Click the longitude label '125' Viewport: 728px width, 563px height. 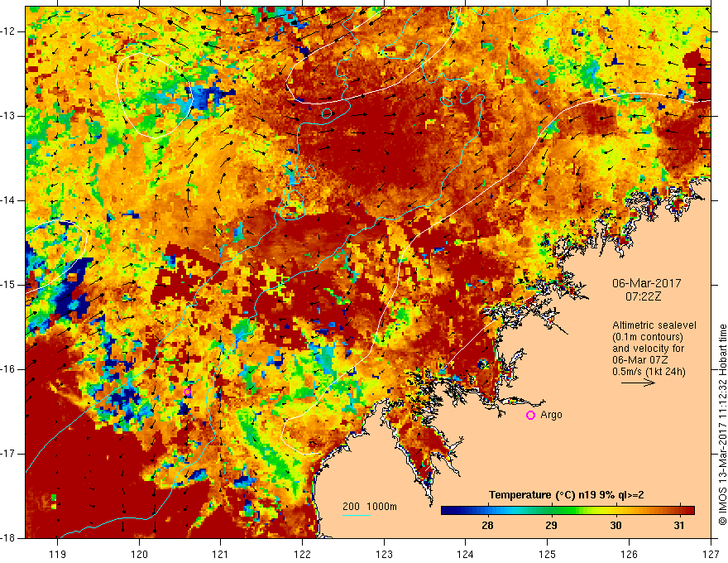(548, 554)
